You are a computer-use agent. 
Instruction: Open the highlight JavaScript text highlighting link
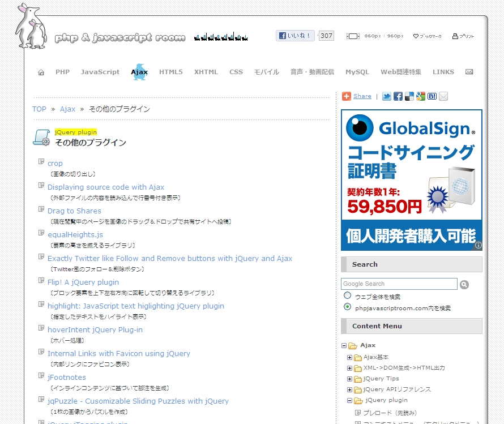pyautogui.click(x=136, y=306)
